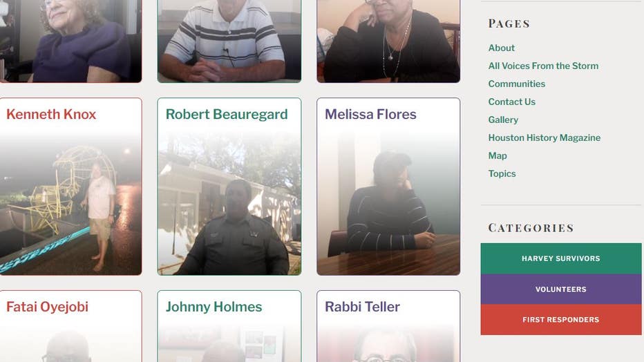Open Robert Beauregard's story title
The height and width of the screenshot is (362, 644).
227,115
